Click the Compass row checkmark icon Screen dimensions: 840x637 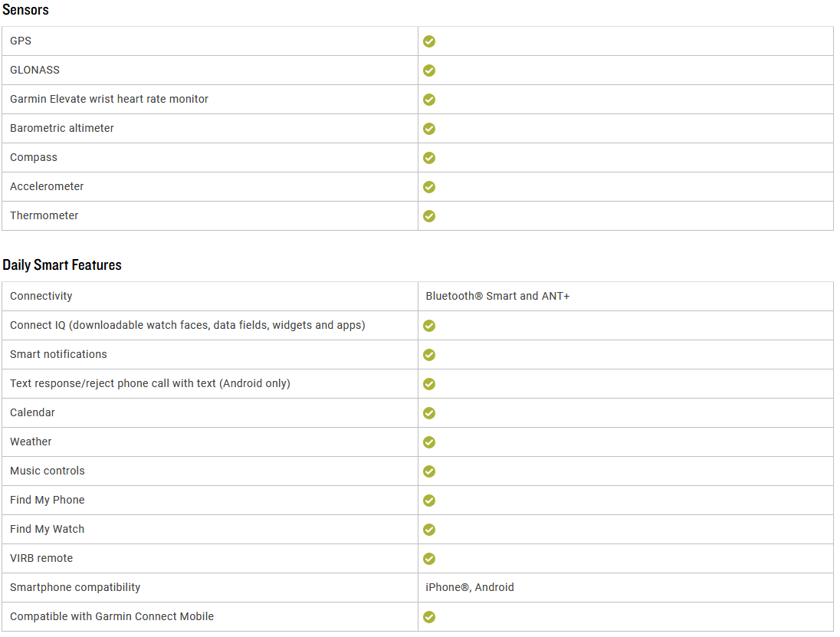click(x=429, y=158)
